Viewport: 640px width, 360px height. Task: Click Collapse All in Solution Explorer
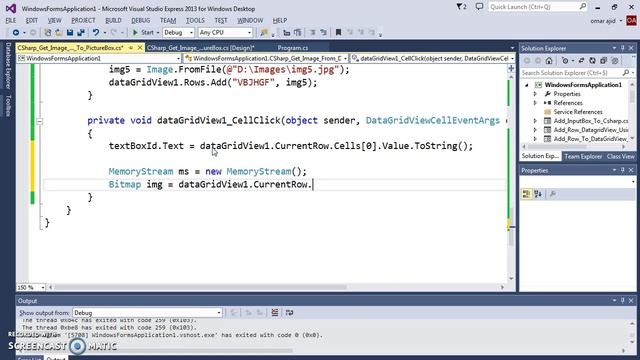pos(603,60)
